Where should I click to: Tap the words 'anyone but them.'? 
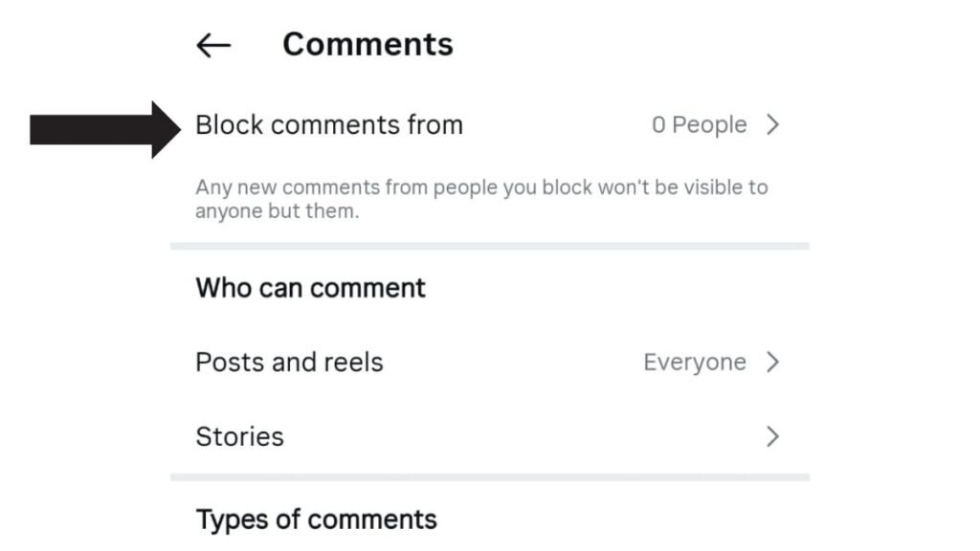[278, 211]
